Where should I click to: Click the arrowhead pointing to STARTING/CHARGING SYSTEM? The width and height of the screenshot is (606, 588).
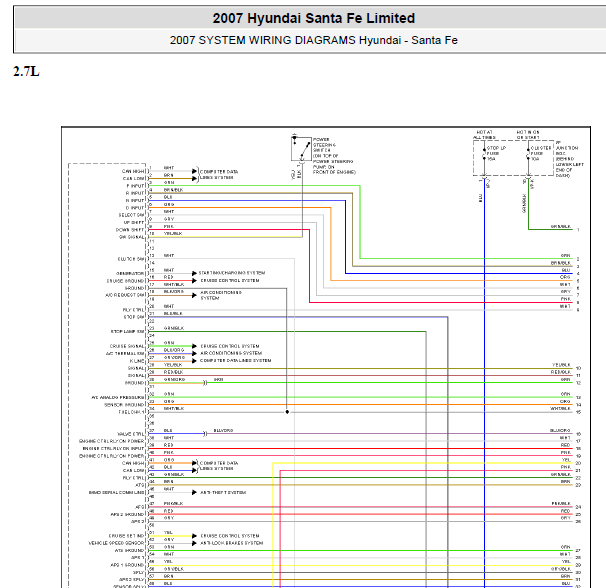coord(194,273)
